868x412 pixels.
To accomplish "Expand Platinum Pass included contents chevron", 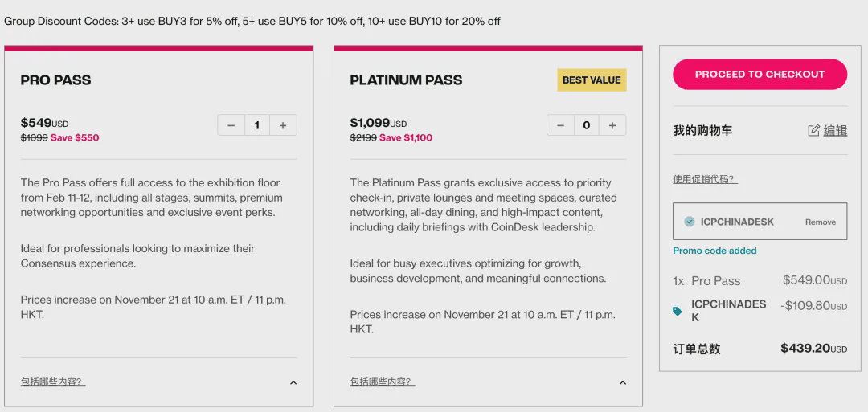I will tap(623, 382).
